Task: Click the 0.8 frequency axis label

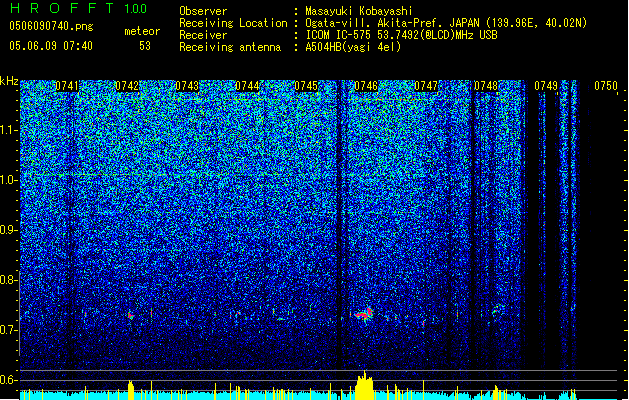Action: [9, 280]
